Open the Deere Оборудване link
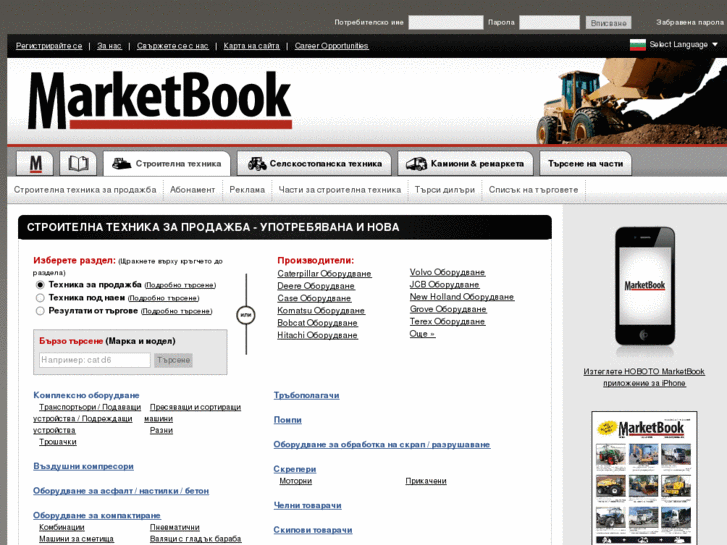Viewport: 727px width, 545px height. (316, 286)
